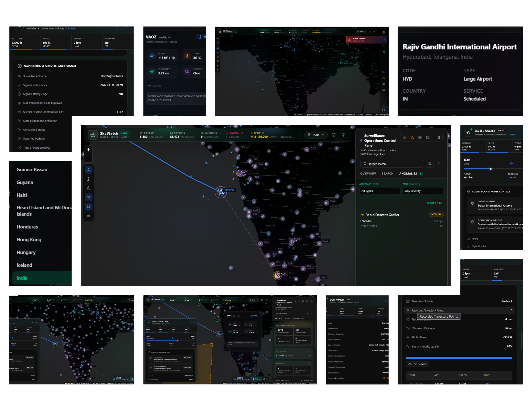Zoom out on the large central map

point(88,158)
